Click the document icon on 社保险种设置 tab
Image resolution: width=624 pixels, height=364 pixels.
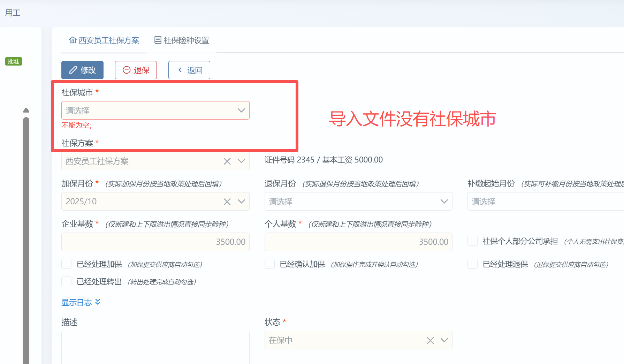pyautogui.click(x=158, y=40)
